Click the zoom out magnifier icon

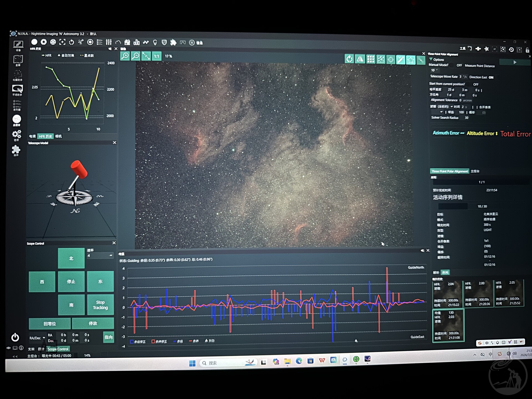[135, 56]
